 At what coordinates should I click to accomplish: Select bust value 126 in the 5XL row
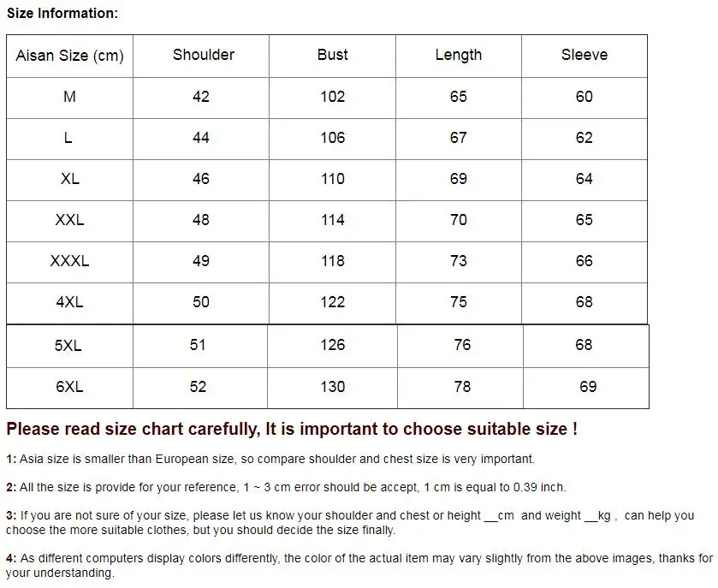pos(332,345)
